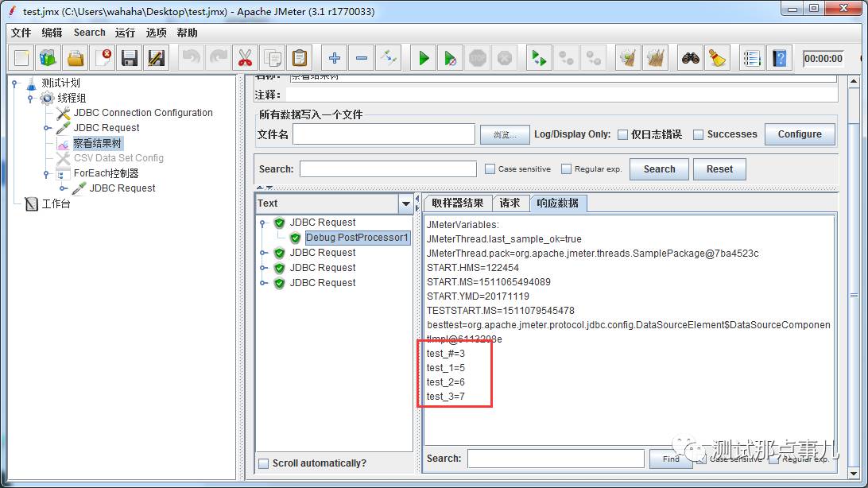Click the Open file folder icon
868x488 pixels.
(x=76, y=58)
